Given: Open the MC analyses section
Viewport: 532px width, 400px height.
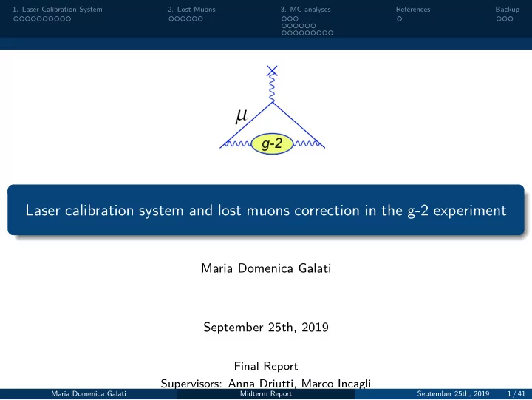Looking at the screenshot, I should click(x=305, y=10).
